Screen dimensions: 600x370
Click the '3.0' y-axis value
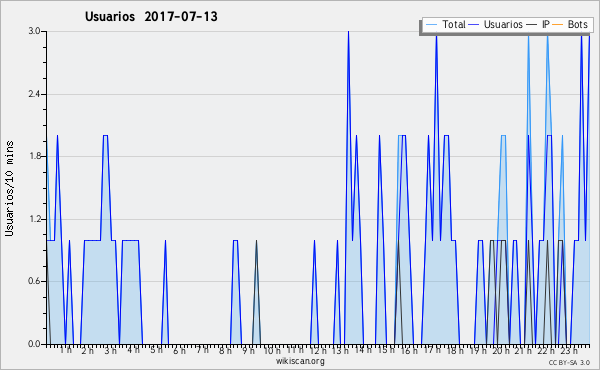34,31
